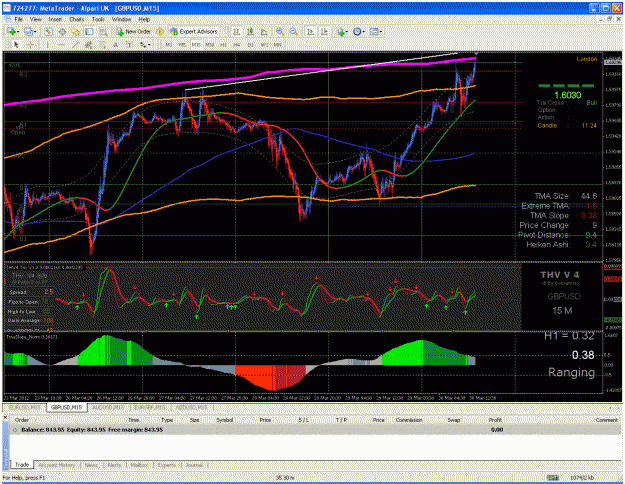Select the Equidistant Channel tool
625x484 pixels.
pyautogui.click(x=88, y=45)
